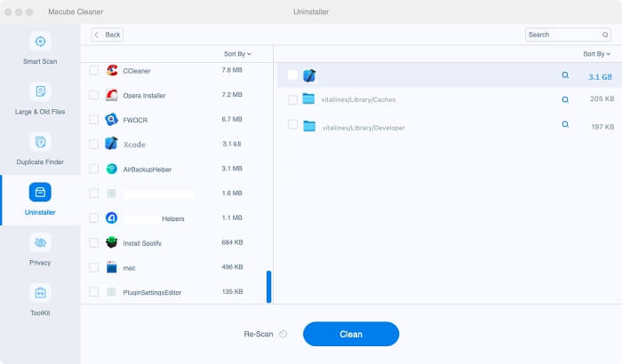Click the Re-Scan link

click(259, 335)
